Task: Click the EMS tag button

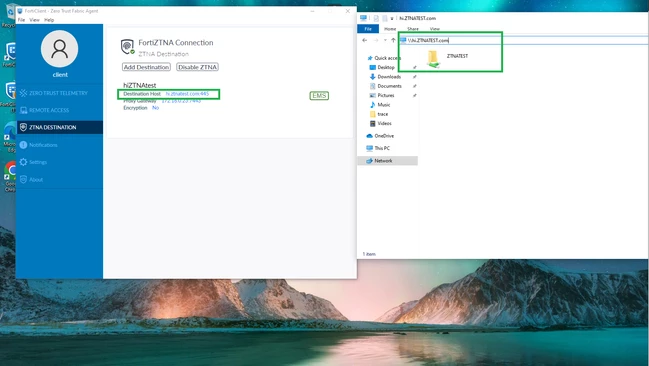Action: click(319, 96)
